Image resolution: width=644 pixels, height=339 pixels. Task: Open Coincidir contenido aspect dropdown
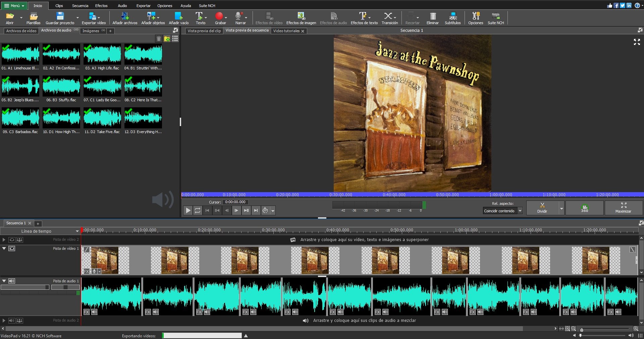pyautogui.click(x=503, y=211)
